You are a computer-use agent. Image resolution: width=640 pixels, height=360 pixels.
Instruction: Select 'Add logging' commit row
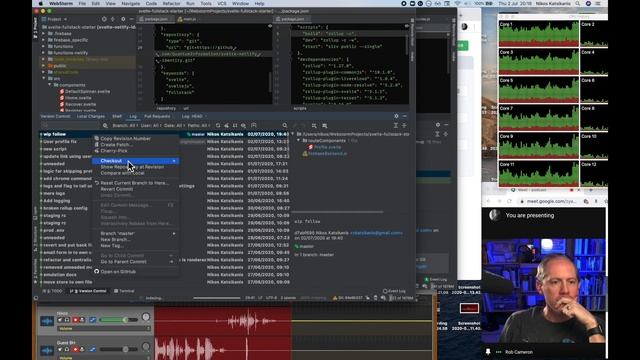point(57,201)
